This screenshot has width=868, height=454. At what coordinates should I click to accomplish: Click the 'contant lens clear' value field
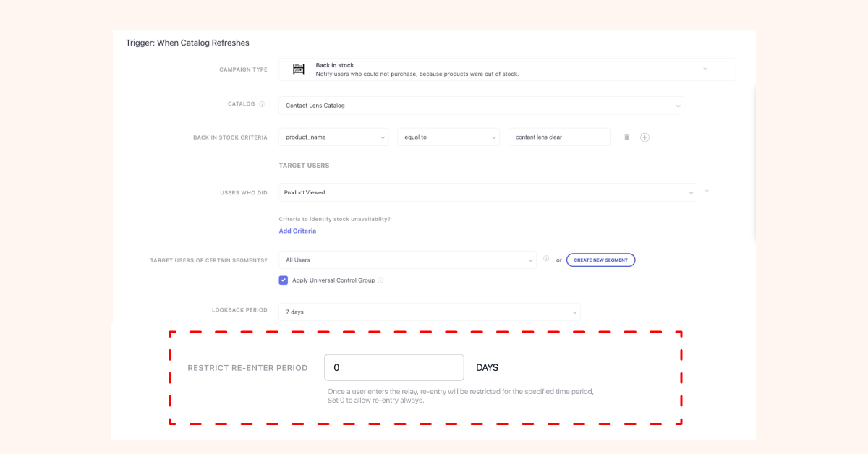pos(559,137)
